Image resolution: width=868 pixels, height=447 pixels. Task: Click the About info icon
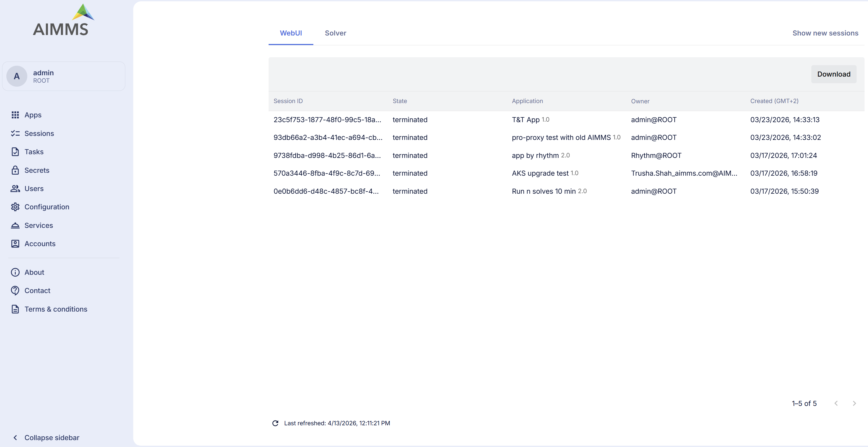tap(16, 272)
